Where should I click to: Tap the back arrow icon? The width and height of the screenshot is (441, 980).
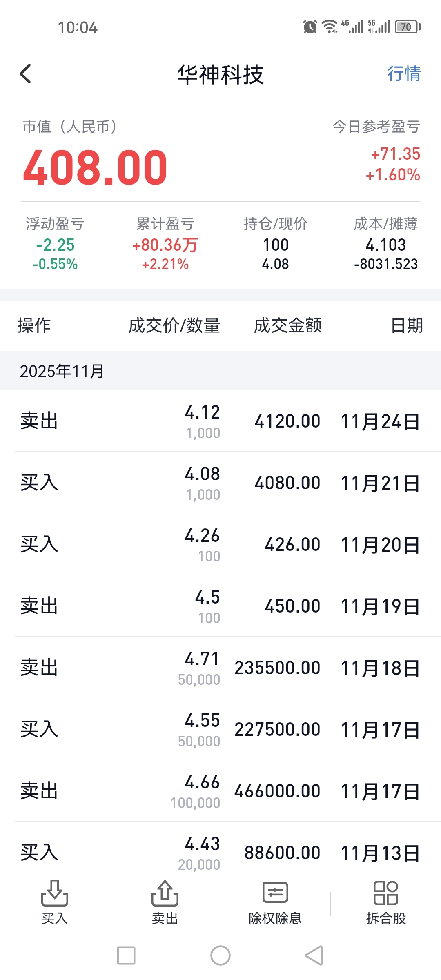pos(25,74)
